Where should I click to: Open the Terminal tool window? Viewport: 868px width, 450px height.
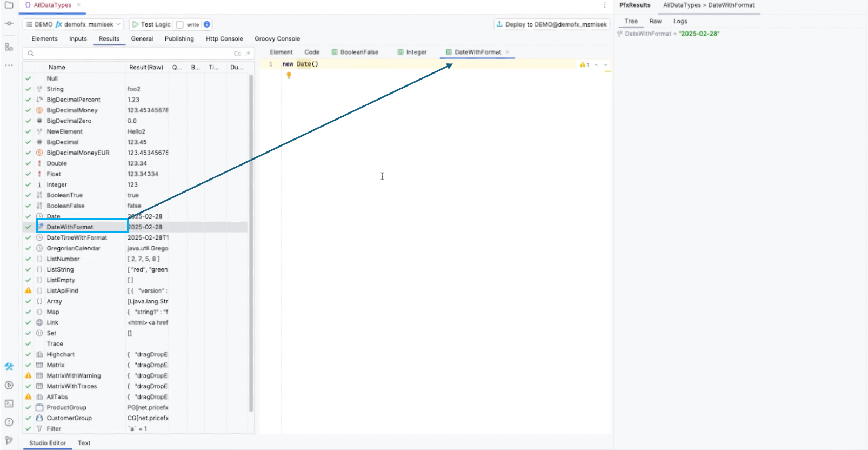[9, 403]
